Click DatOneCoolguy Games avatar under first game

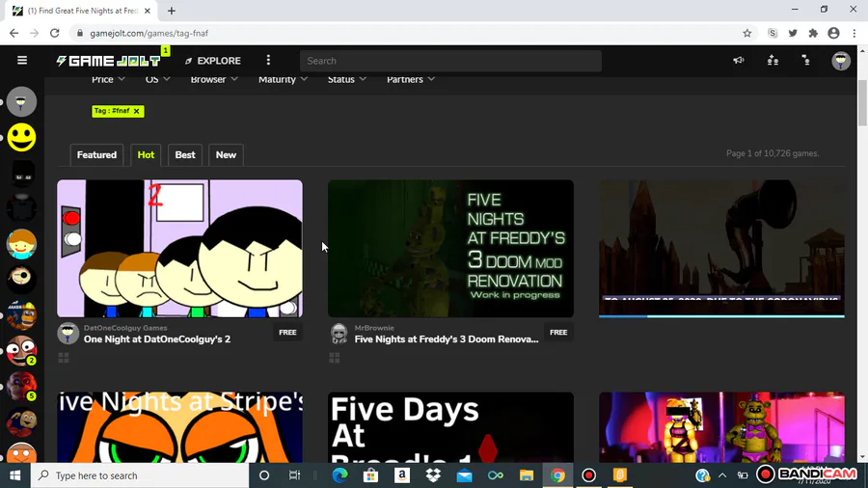pos(68,334)
